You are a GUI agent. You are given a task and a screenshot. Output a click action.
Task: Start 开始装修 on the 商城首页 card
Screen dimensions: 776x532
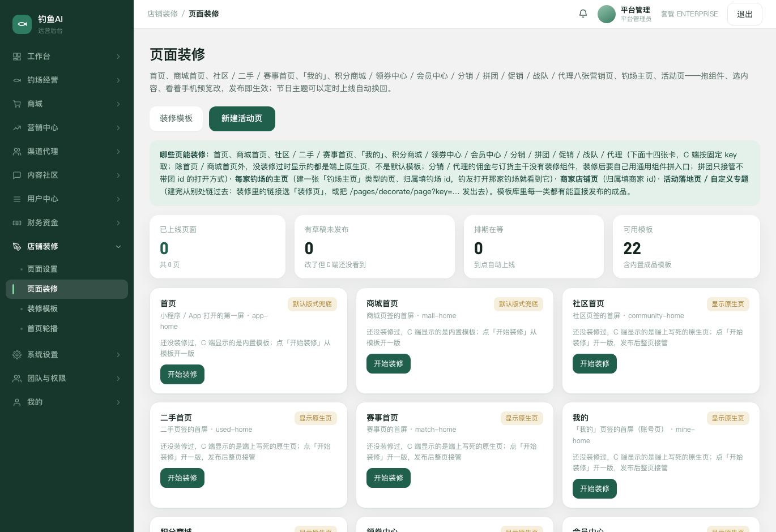[389, 364]
